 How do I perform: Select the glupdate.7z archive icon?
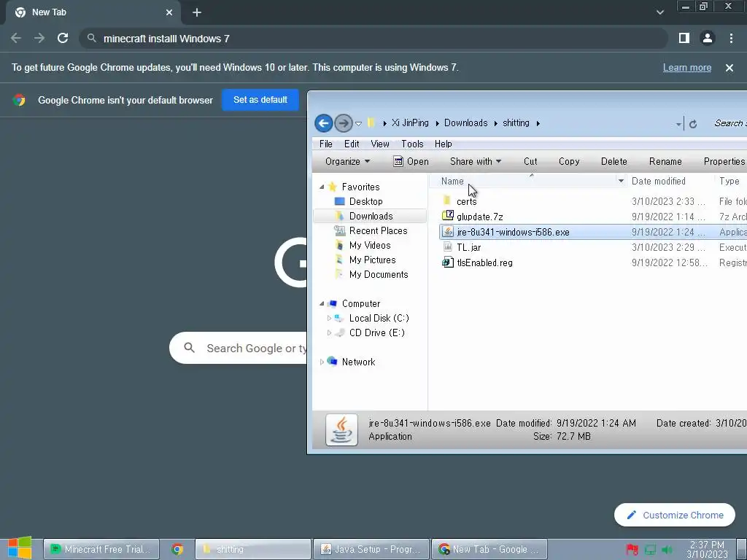click(x=447, y=216)
